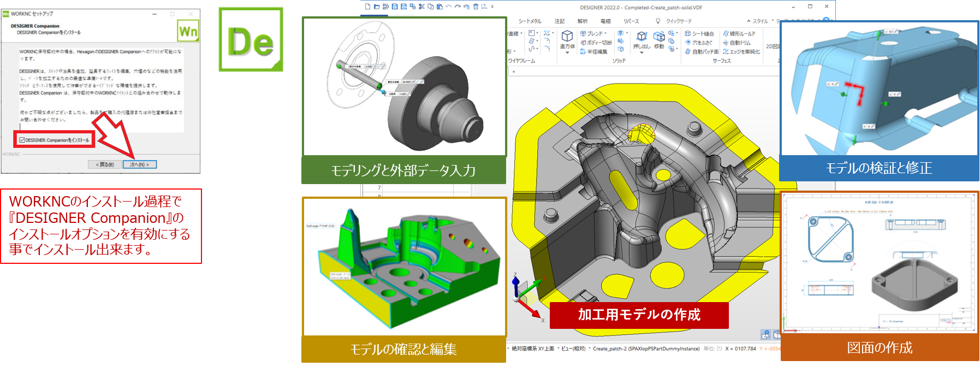
Task: Click the モデルの確認と編集 green model thumbnail
Action: point(404,267)
